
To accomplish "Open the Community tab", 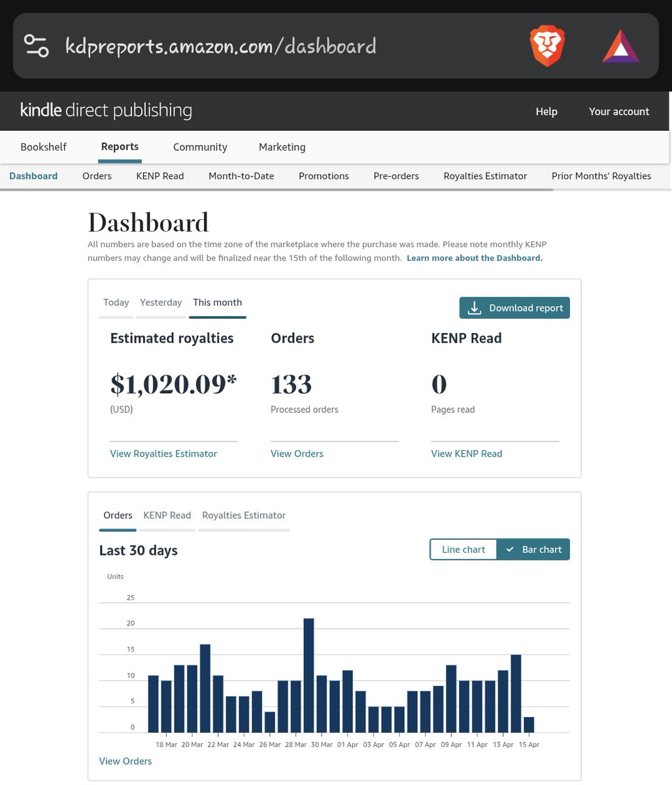I will tap(200, 147).
